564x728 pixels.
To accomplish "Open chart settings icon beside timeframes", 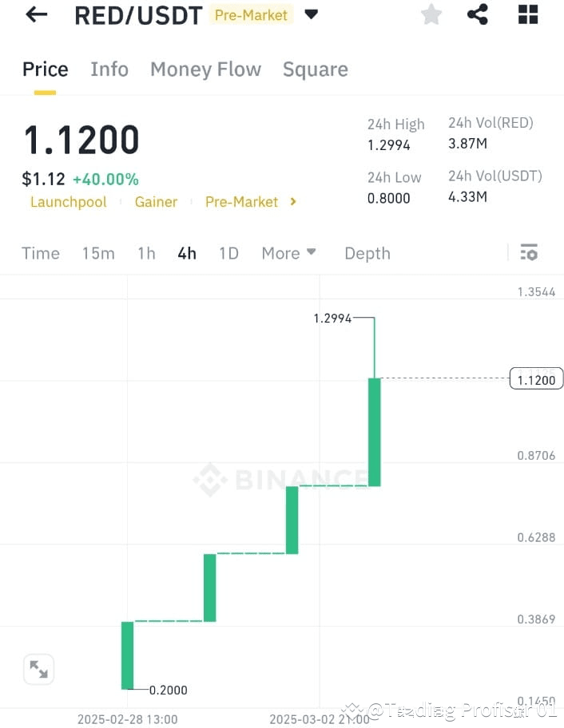I will 529,252.
